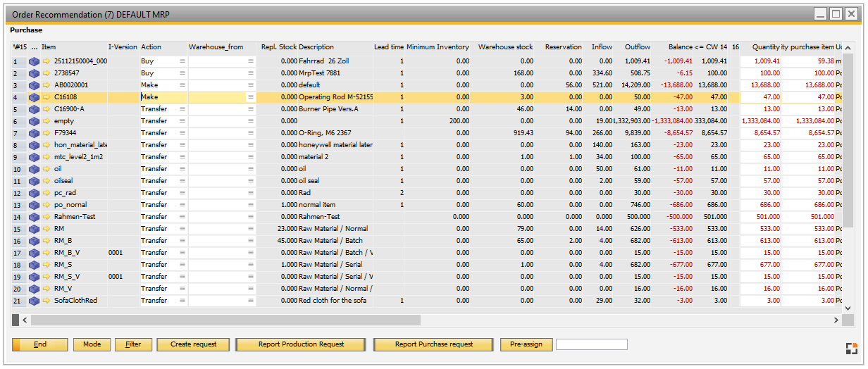The image size is (868, 369).
Task: Click the yellow arrow beside AB0020001
Action: coord(46,85)
